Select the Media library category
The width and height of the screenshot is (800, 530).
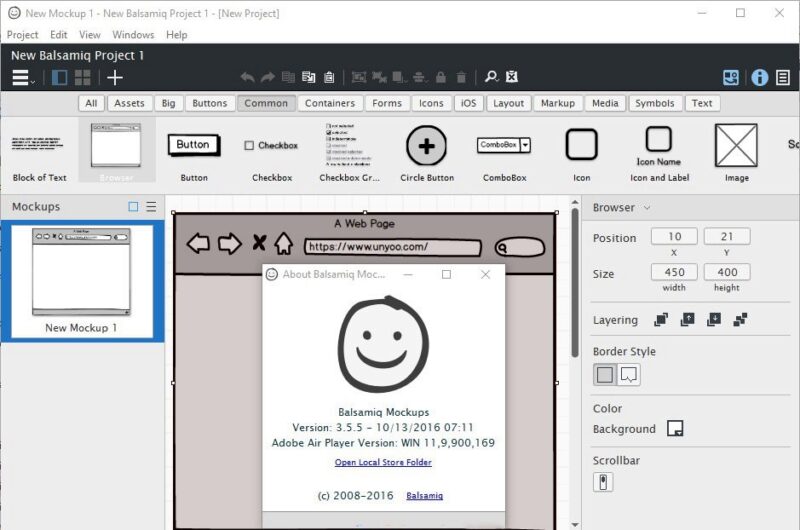[605, 103]
